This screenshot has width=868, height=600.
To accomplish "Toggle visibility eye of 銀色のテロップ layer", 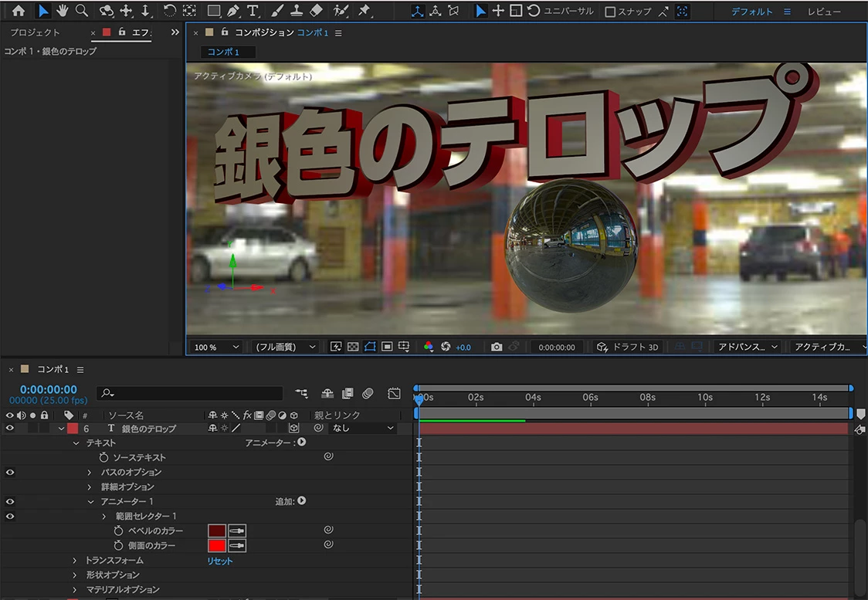I will click(x=10, y=428).
